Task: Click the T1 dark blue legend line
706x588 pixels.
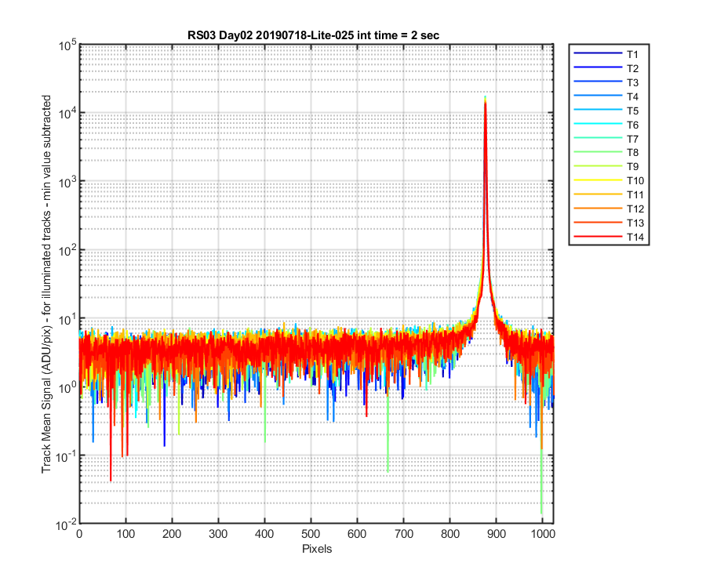Action: point(598,53)
